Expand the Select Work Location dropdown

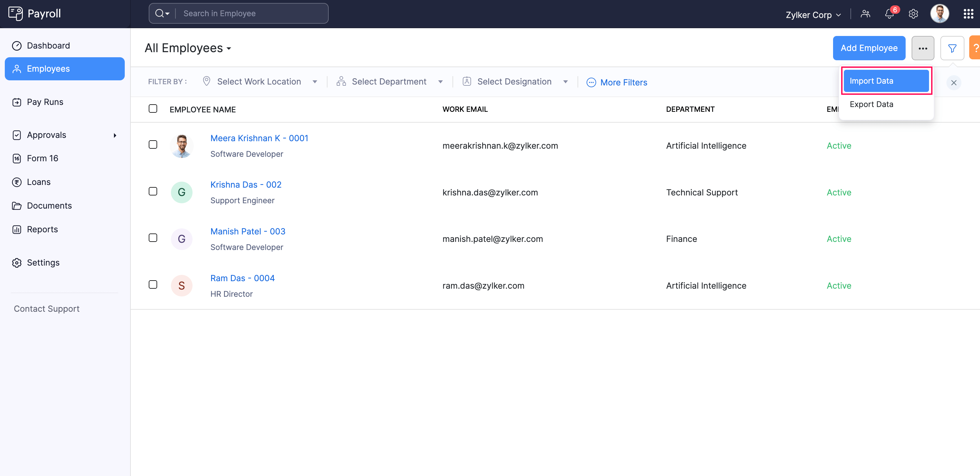coord(260,82)
